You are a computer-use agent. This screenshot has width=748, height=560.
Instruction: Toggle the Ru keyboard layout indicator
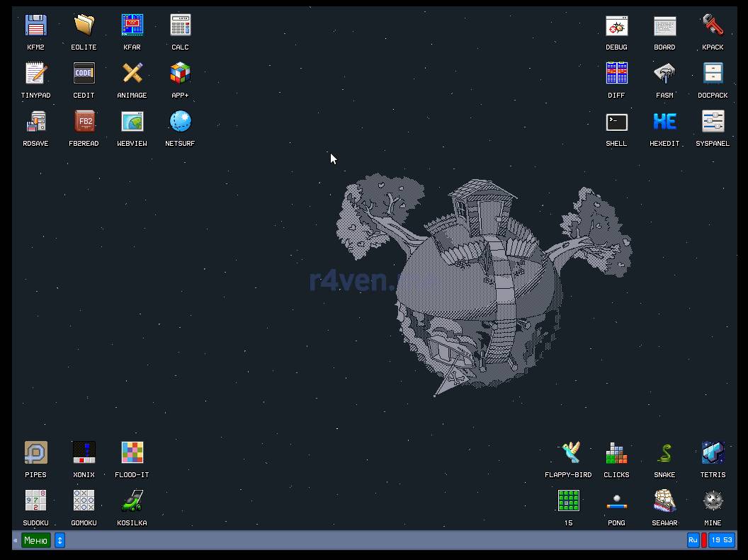click(x=693, y=540)
